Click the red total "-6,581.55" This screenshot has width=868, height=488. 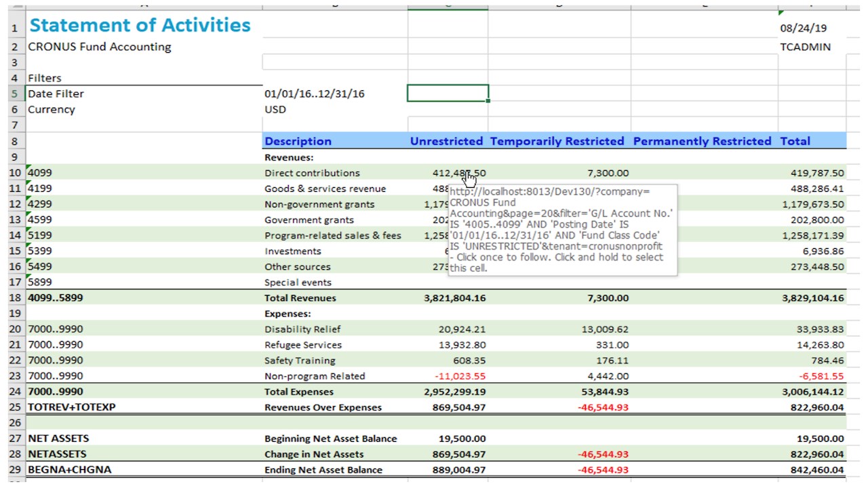coord(821,376)
